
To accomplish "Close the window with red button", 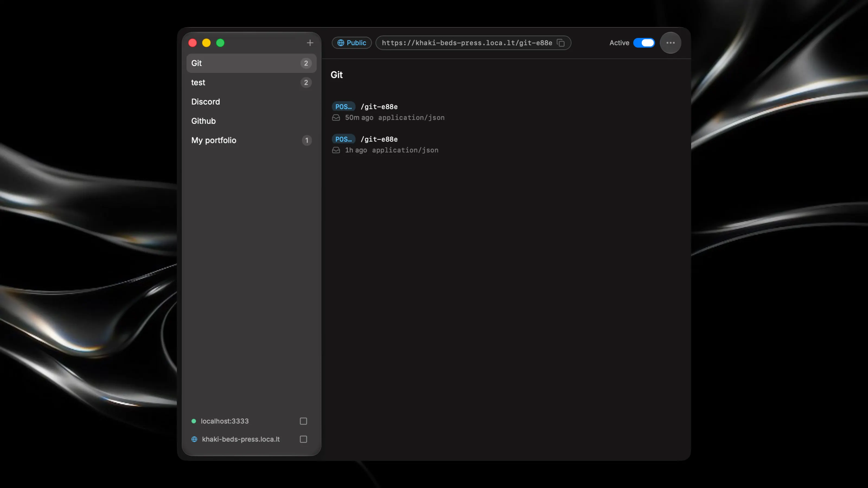I will (192, 43).
